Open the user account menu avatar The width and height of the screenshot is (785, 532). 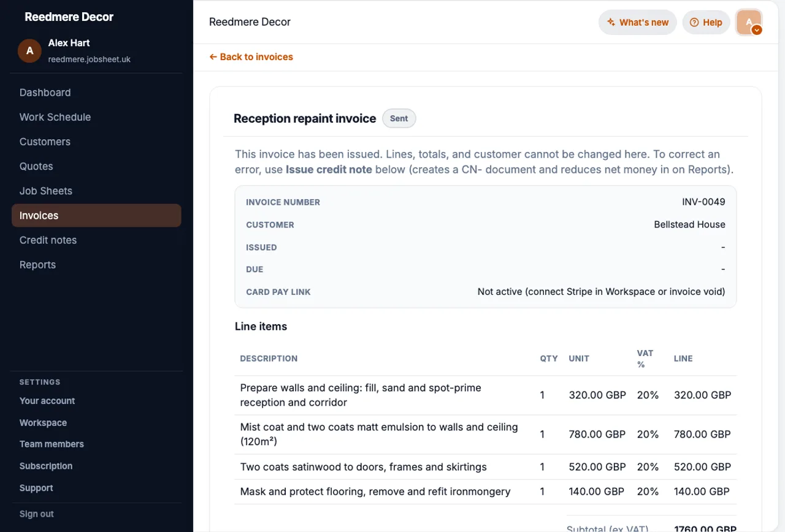(x=749, y=22)
